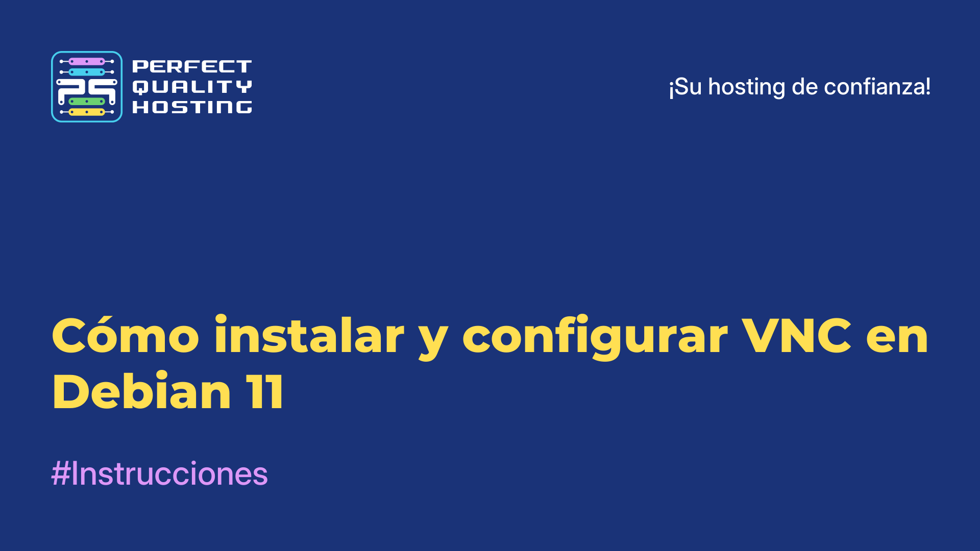
Task: Click the Perfect Quality Hosting logo icon
Action: tap(85, 86)
